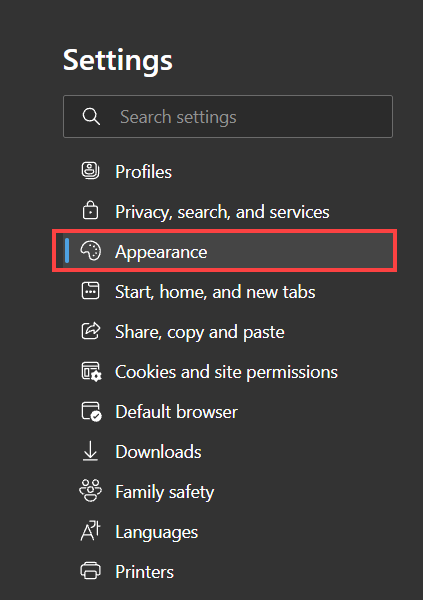Click the Family safety people icon
This screenshot has height=600, width=423.
[90, 491]
